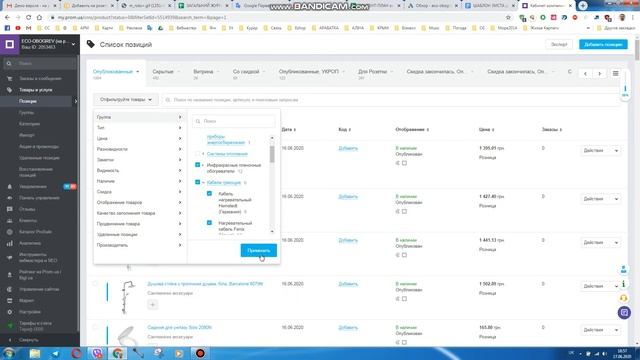The image size is (640, 360).
Task: Uncheck the Кабели греющие group checkbox
Action: (198, 182)
